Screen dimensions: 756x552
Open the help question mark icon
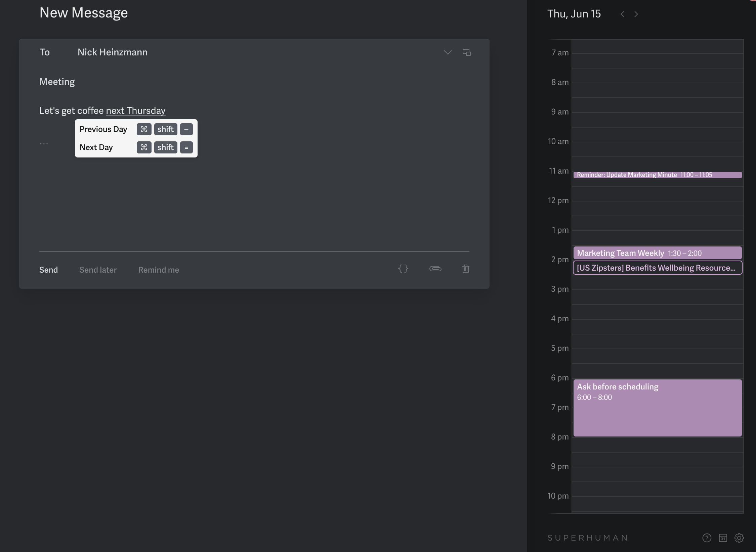click(707, 538)
